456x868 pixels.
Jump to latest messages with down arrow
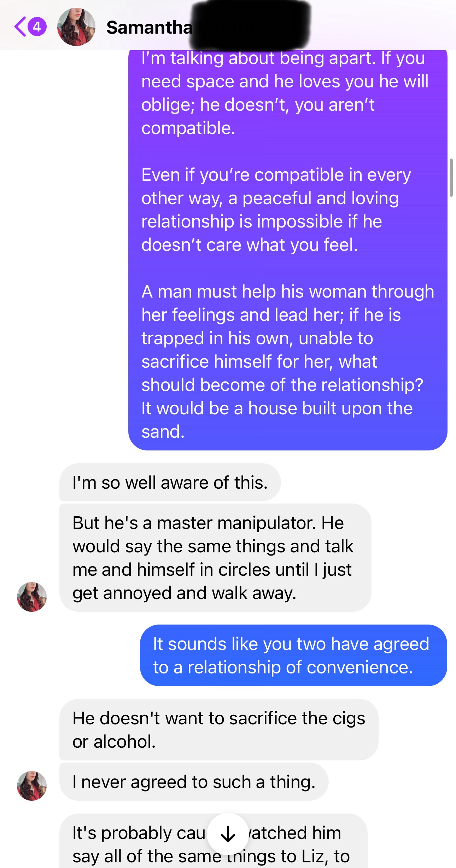coord(228,834)
